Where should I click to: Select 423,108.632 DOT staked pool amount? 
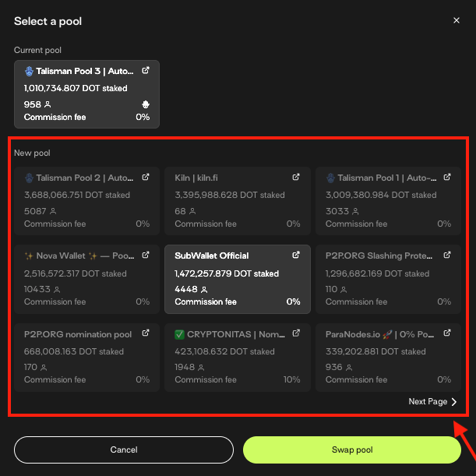(224, 351)
